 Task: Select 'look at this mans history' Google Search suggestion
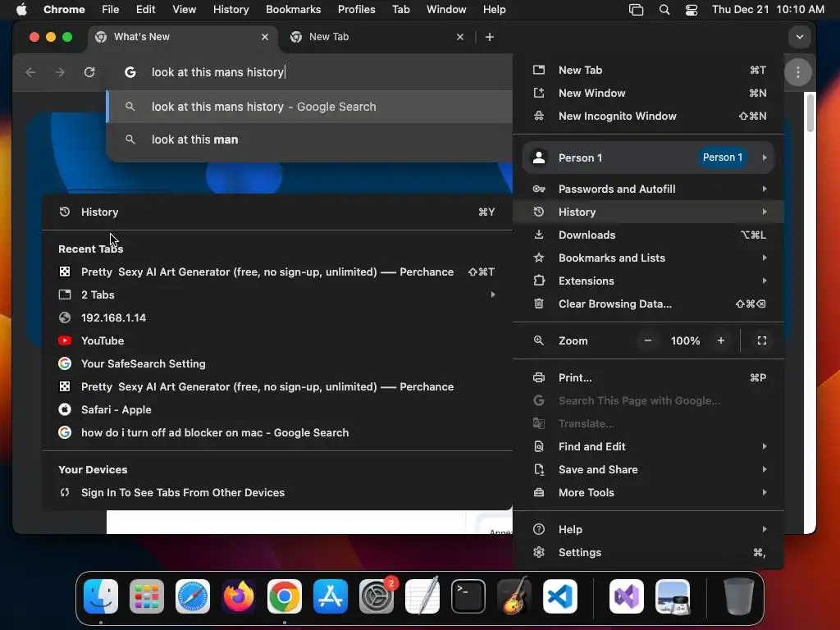[x=309, y=107]
